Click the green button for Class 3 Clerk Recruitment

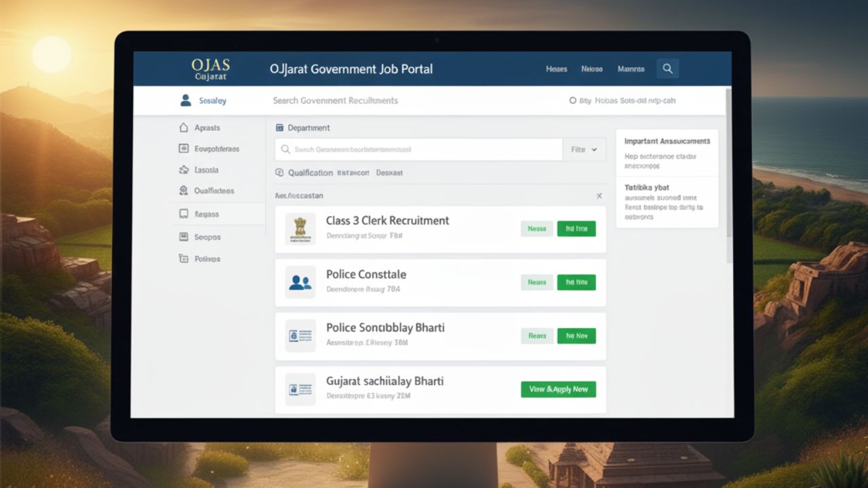(576, 229)
